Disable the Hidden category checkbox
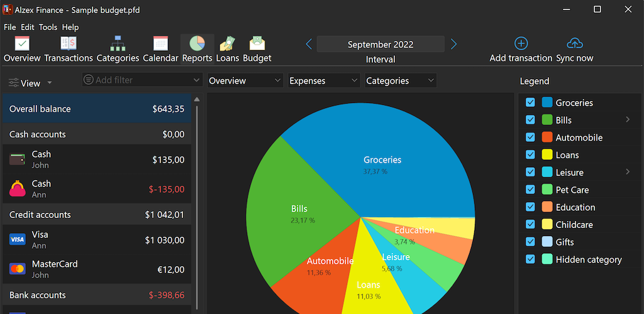The image size is (644, 314). point(530,259)
